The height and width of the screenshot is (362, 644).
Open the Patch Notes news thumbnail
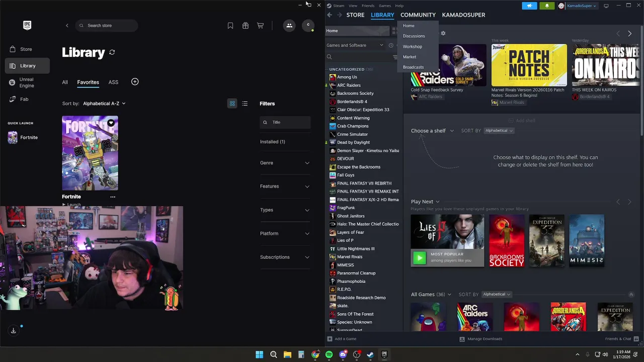[529, 65]
